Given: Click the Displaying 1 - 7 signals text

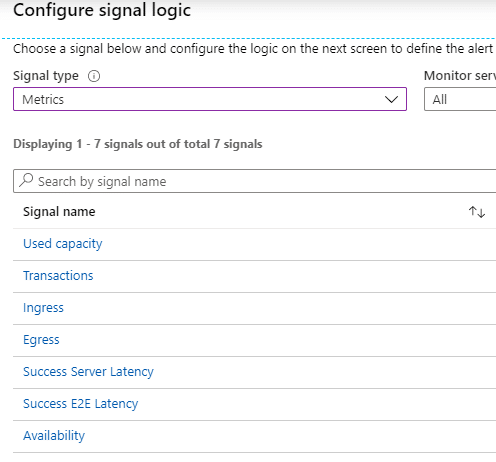Looking at the screenshot, I should (138, 144).
